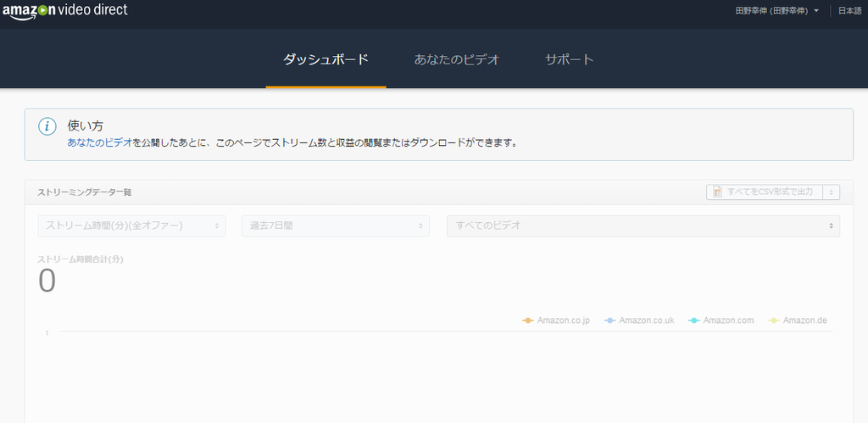This screenshot has height=423, width=868.
Task: Click the info icon beside 使い方
Action: pyautogui.click(x=47, y=127)
